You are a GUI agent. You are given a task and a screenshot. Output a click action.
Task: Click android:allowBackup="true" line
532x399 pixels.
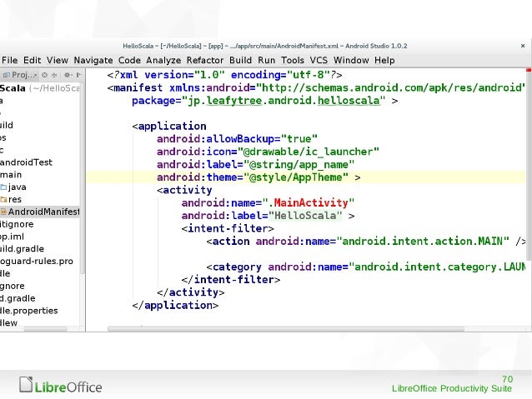pos(237,138)
